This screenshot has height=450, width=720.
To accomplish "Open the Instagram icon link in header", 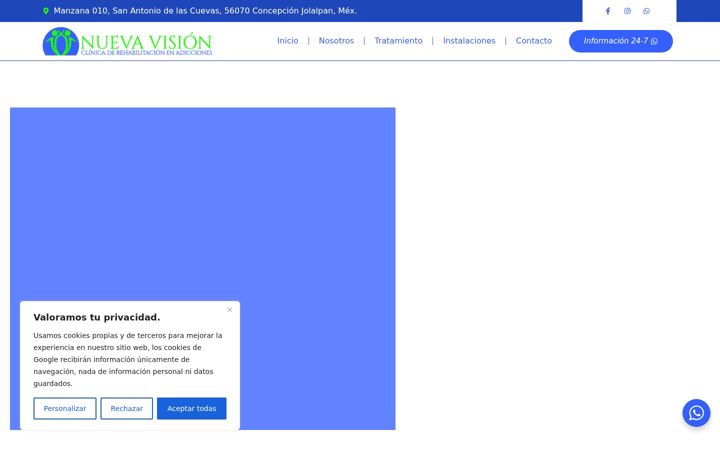I will pyautogui.click(x=627, y=11).
